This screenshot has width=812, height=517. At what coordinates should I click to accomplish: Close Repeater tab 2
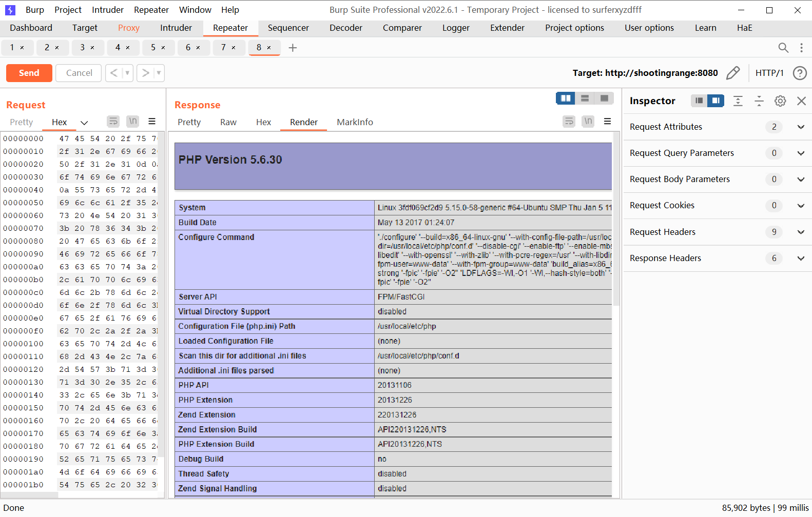(x=57, y=48)
